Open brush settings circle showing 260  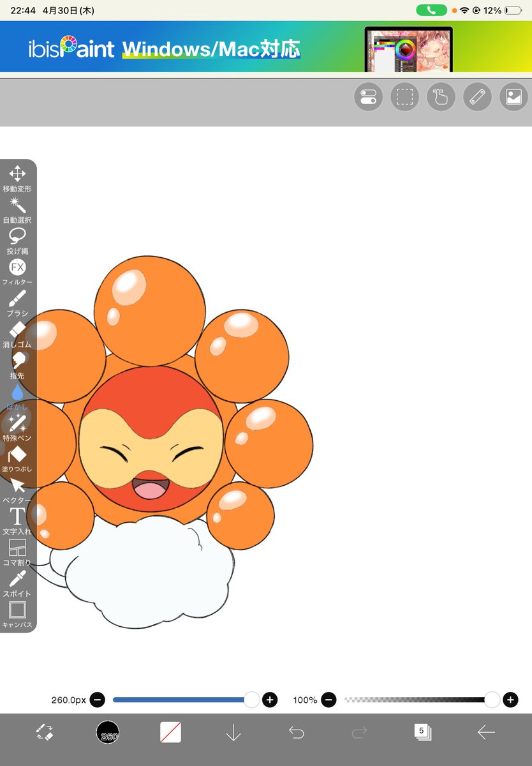click(108, 732)
